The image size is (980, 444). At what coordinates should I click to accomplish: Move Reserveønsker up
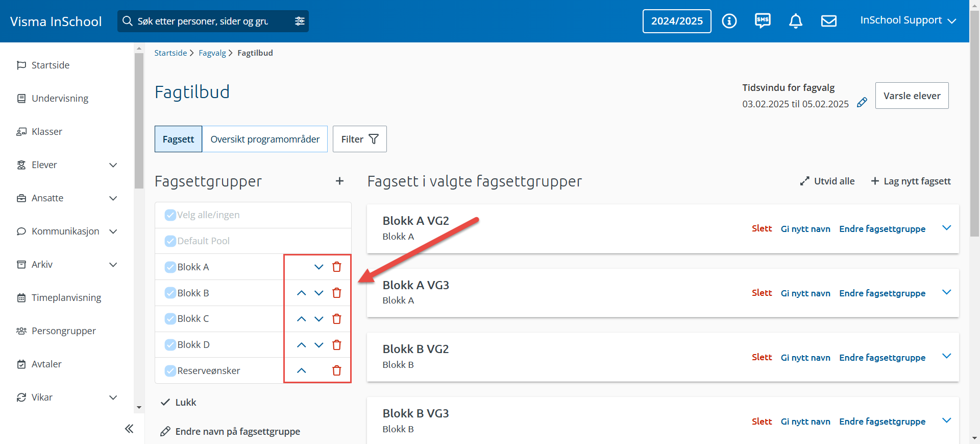(x=302, y=370)
